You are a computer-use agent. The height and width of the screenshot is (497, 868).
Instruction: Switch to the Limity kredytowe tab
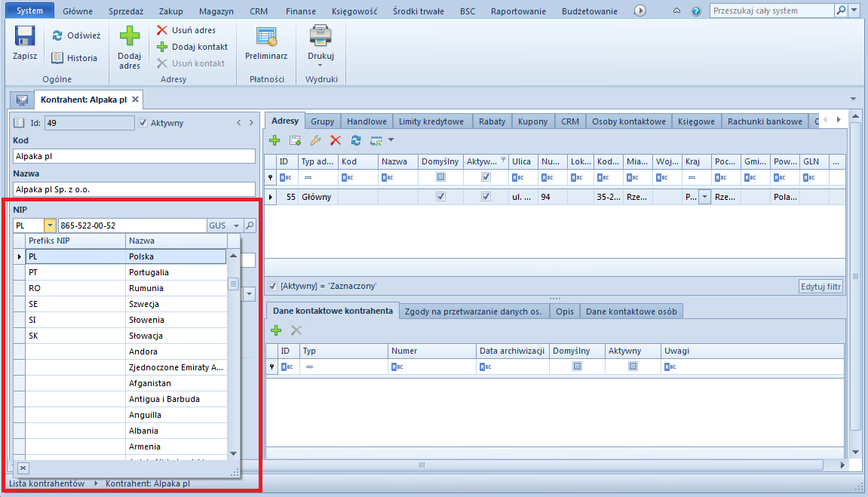[431, 121]
